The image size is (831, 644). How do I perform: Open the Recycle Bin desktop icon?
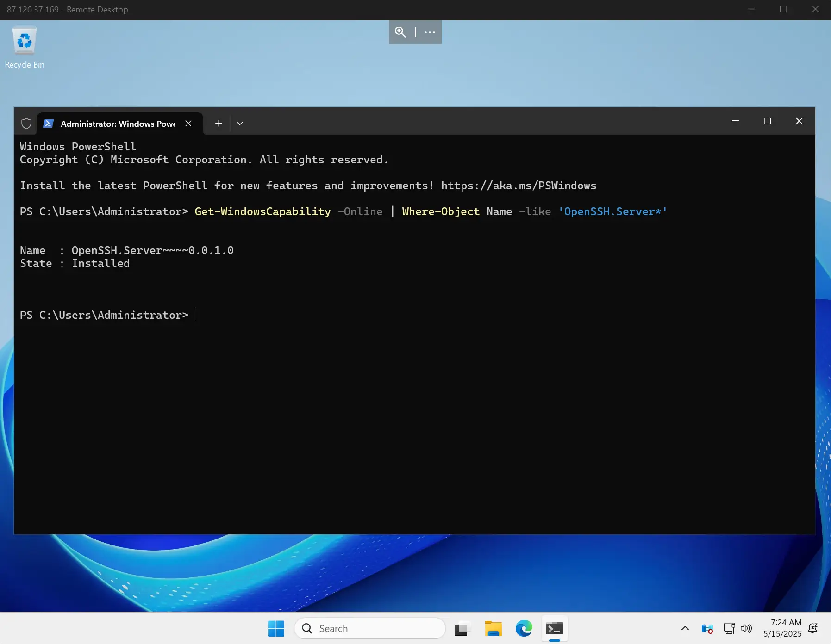25,48
